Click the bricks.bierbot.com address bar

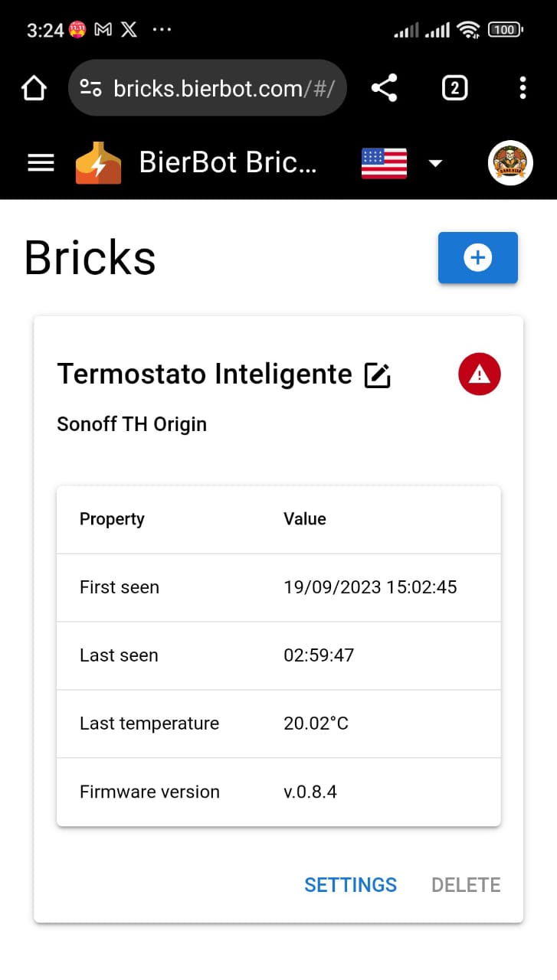tap(208, 88)
